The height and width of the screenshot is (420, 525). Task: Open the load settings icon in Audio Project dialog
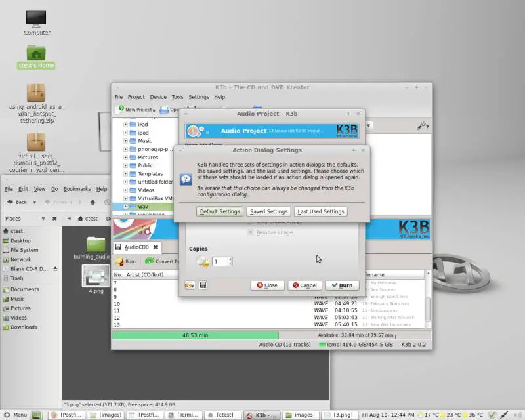click(190, 285)
